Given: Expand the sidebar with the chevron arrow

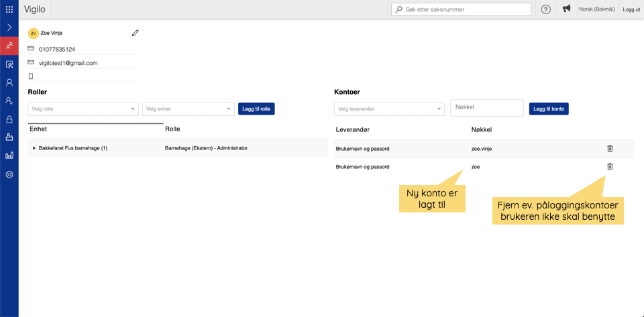Looking at the screenshot, I should pyautogui.click(x=9, y=27).
